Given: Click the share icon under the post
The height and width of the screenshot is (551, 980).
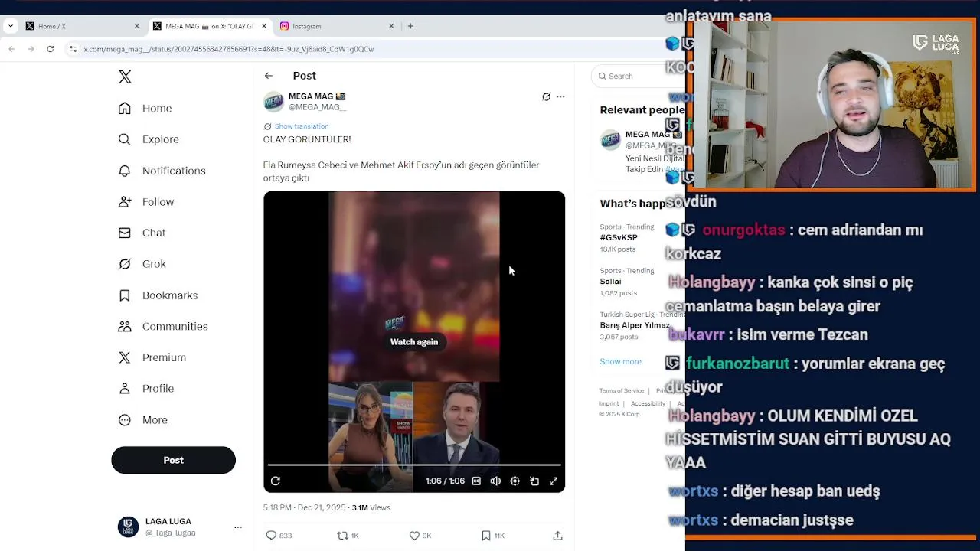Looking at the screenshot, I should coord(557,536).
